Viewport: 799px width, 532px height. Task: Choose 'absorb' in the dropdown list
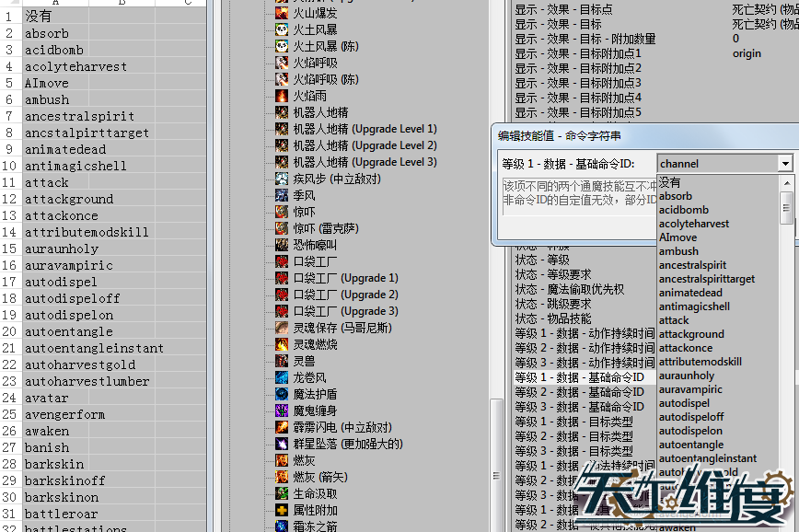coord(676,196)
